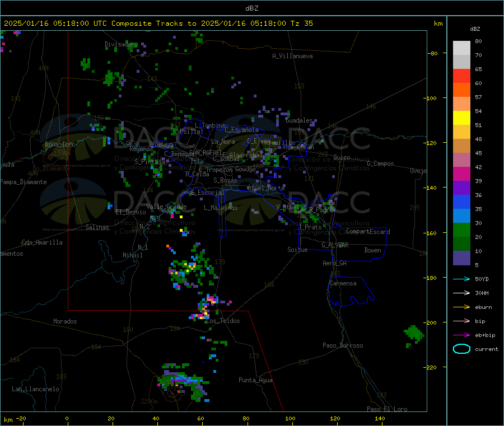Click the S_Rosas map label
Image resolution: width=504 pixels, height=426 pixels.
click(225, 180)
